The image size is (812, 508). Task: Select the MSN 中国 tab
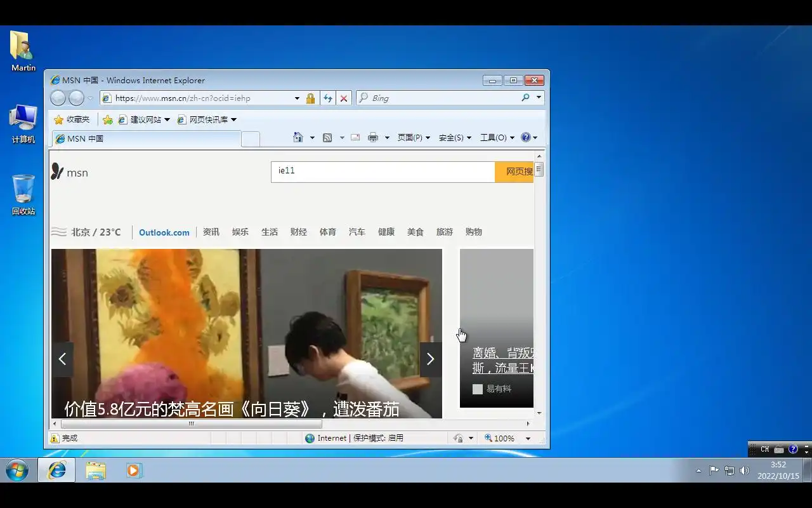point(146,138)
